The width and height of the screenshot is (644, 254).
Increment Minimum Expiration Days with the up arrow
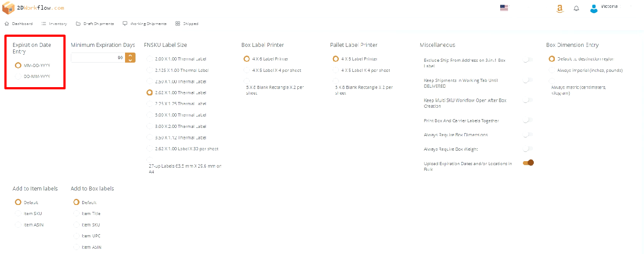point(130,55)
